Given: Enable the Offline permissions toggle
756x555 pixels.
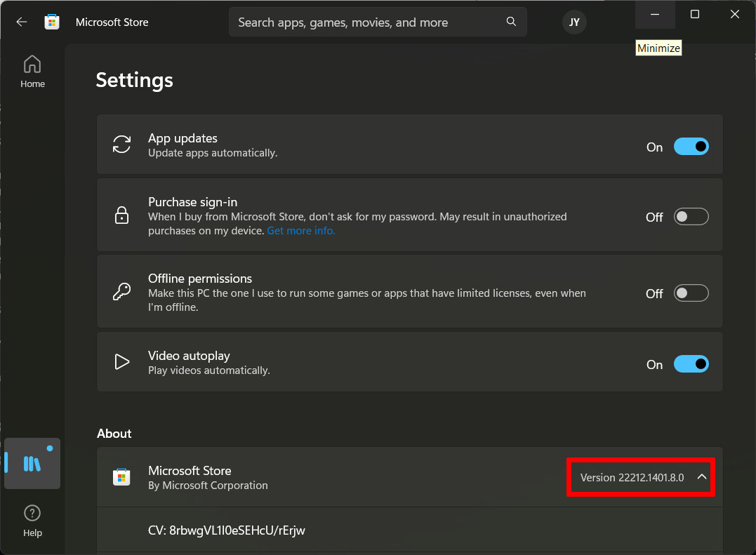Looking at the screenshot, I should [x=691, y=293].
